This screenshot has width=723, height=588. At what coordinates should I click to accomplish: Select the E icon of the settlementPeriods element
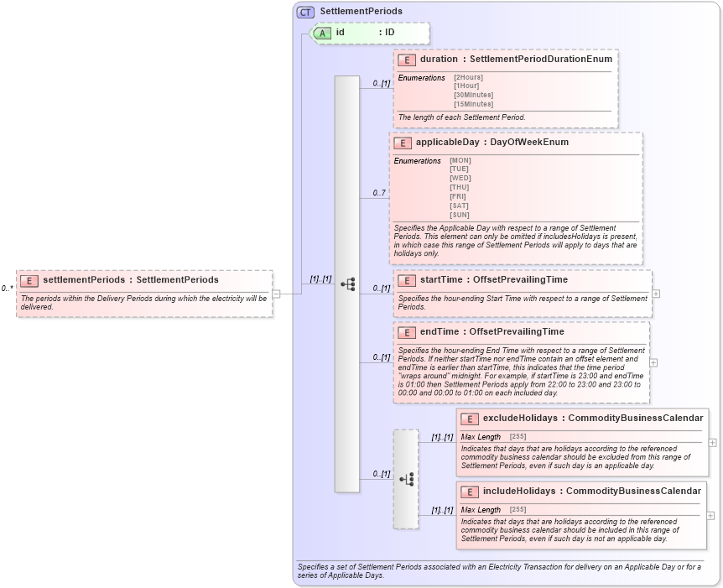pyautogui.click(x=29, y=280)
